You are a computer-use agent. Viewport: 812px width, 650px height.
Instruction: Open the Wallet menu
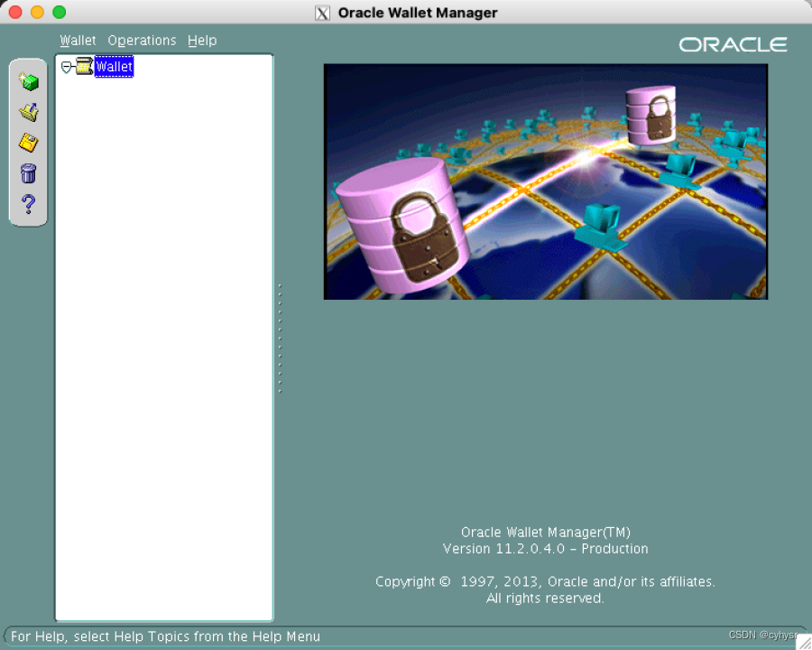coord(78,41)
